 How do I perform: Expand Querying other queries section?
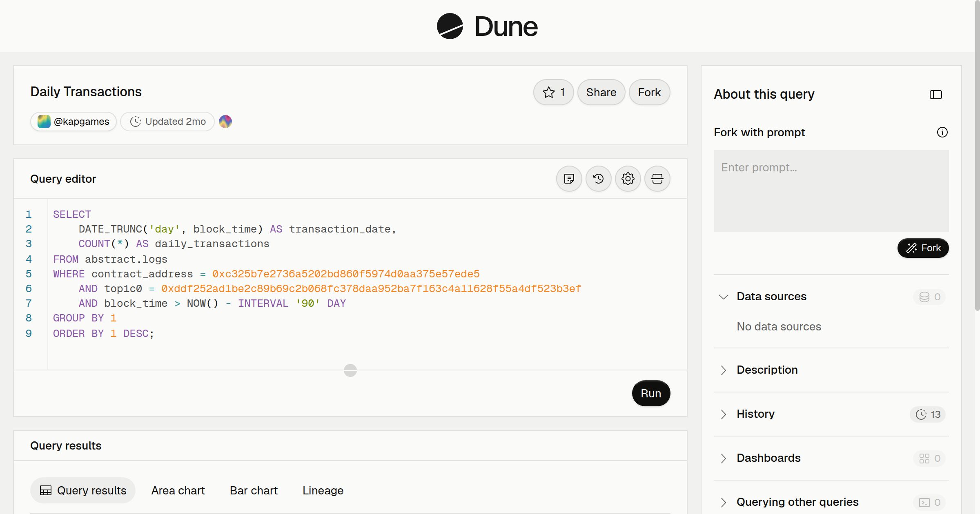coord(724,502)
